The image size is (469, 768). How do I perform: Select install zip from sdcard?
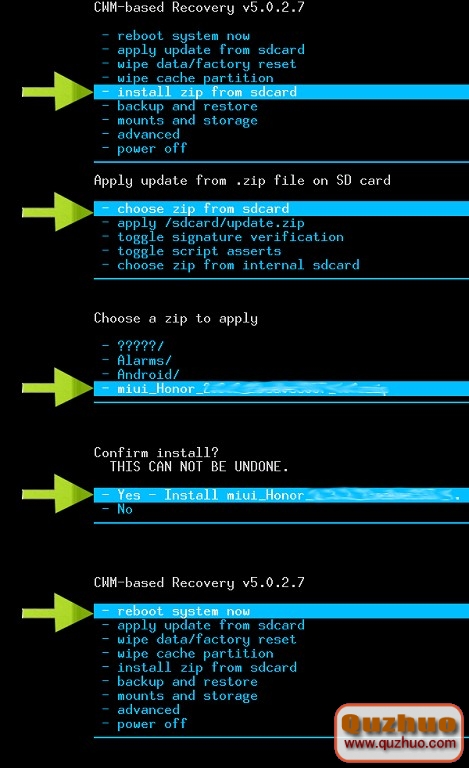[281, 92]
